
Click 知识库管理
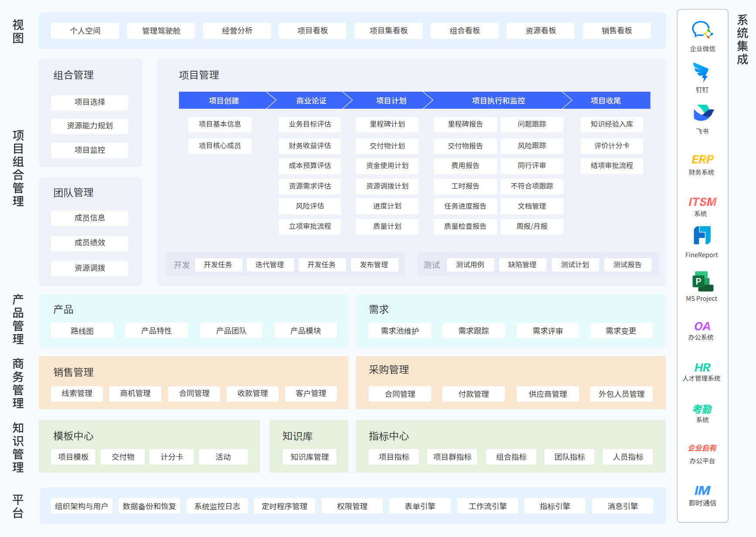click(310, 457)
